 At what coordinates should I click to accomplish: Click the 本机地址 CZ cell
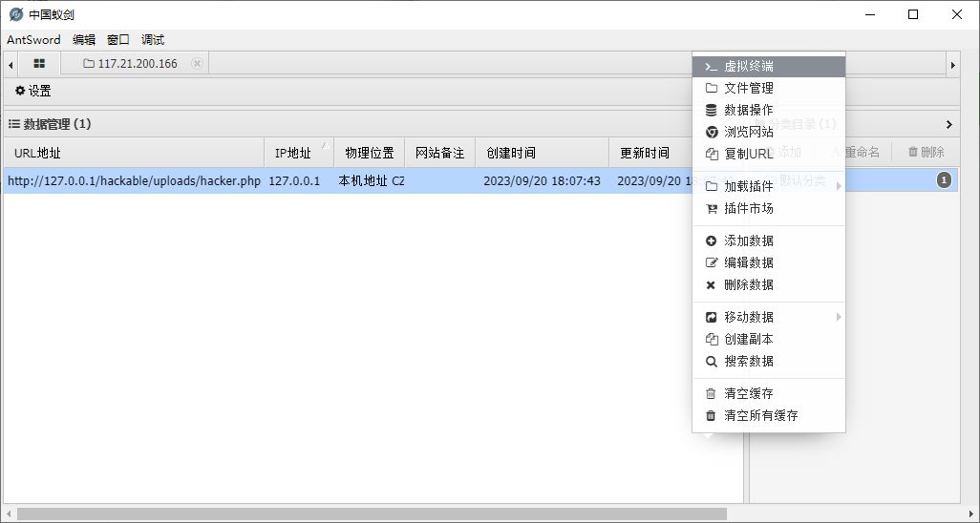tap(372, 181)
